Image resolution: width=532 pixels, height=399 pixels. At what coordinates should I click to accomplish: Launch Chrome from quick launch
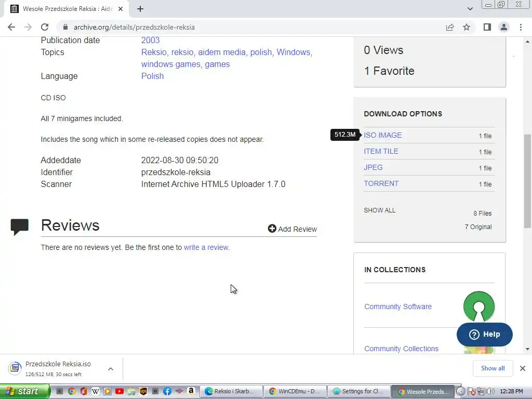[x=71, y=391]
